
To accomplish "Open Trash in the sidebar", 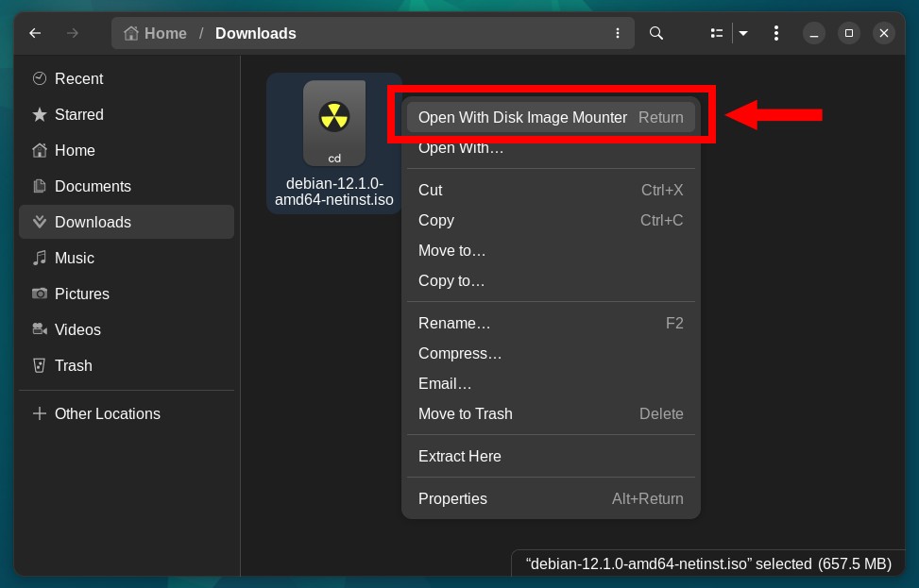I will 127,365.
